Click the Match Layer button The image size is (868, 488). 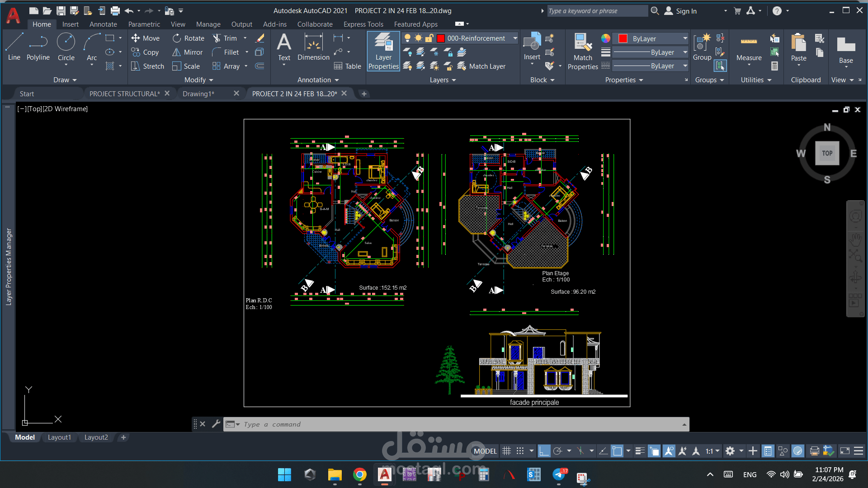(x=482, y=66)
